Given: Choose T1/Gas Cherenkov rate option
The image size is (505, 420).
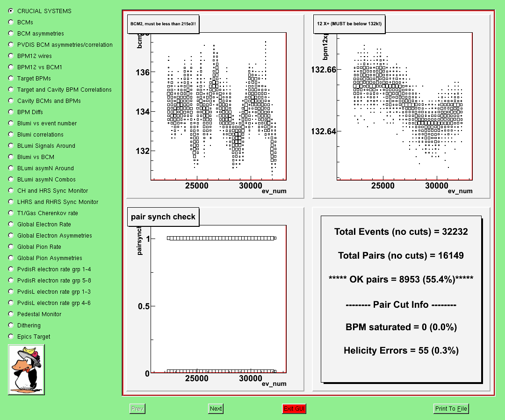Looking at the screenshot, I should pos(11,213).
